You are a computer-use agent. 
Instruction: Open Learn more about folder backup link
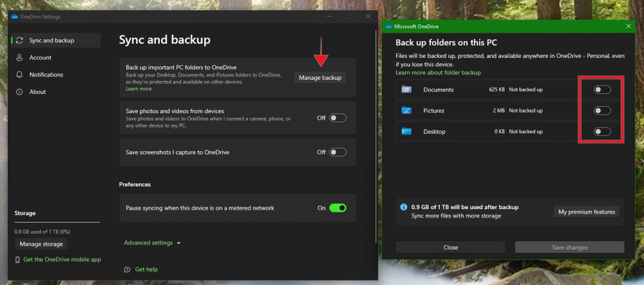(438, 73)
